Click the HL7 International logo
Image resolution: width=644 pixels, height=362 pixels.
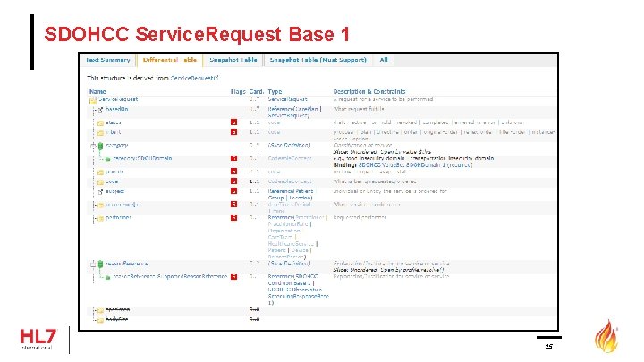[x=38, y=340]
